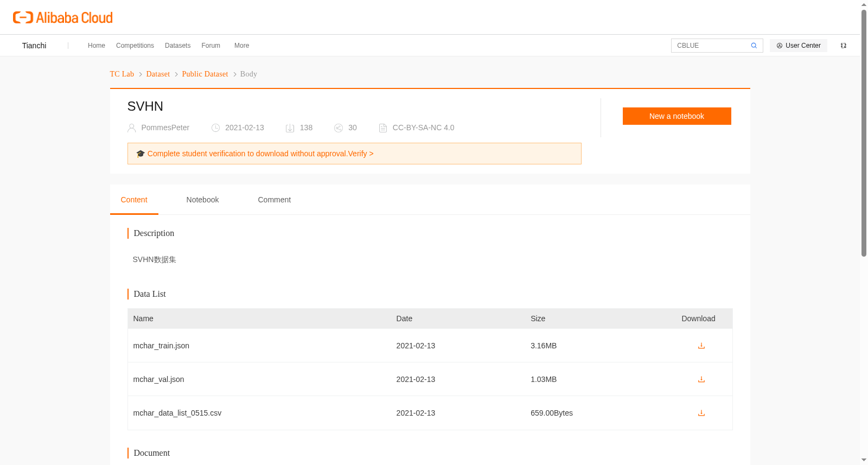Viewport: 868px width, 465px height.
Task: Click the New a notebook button
Action: (x=677, y=116)
